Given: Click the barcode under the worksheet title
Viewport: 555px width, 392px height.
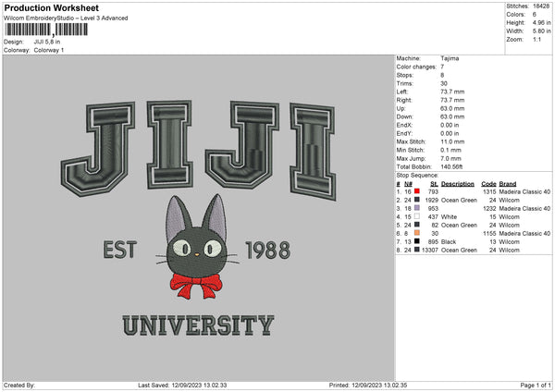Looking at the screenshot, I should (46, 30).
